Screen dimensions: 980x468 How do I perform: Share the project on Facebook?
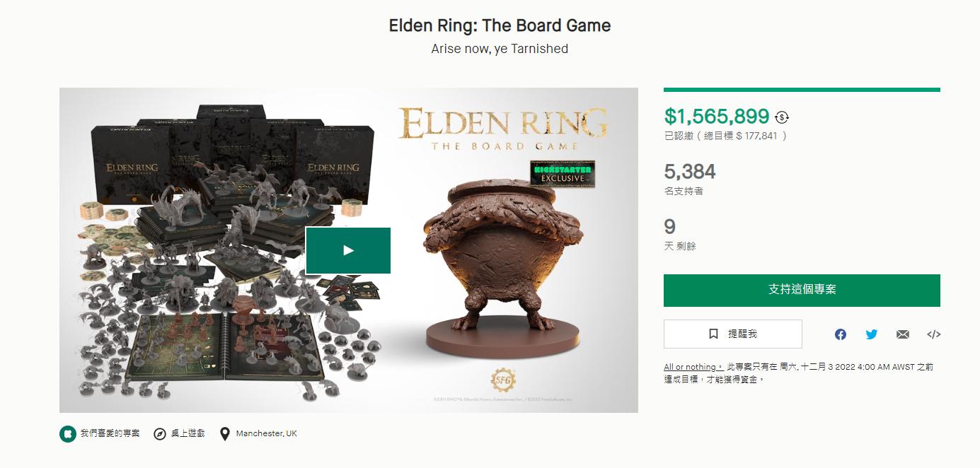pyautogui.click(x=841, y=334)
